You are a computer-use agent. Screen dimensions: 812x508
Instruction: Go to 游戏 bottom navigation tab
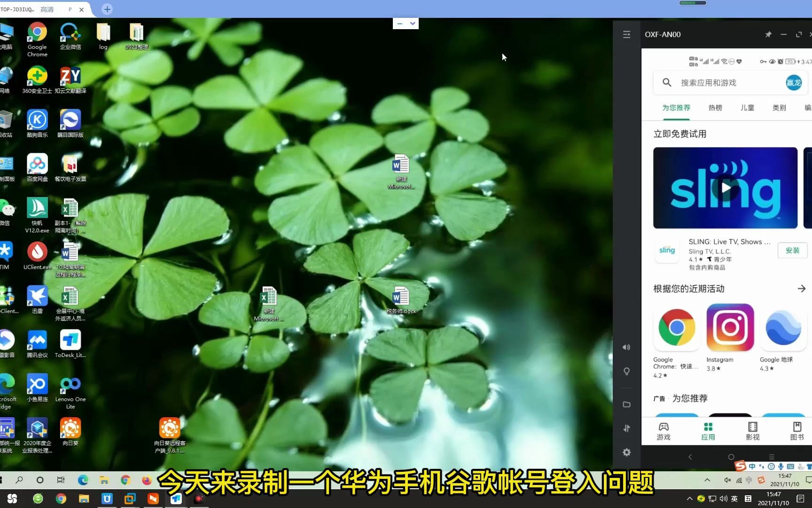pos(664,431)
